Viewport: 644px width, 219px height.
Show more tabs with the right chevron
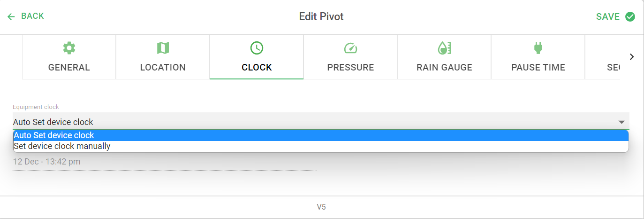tap(632, 57)
